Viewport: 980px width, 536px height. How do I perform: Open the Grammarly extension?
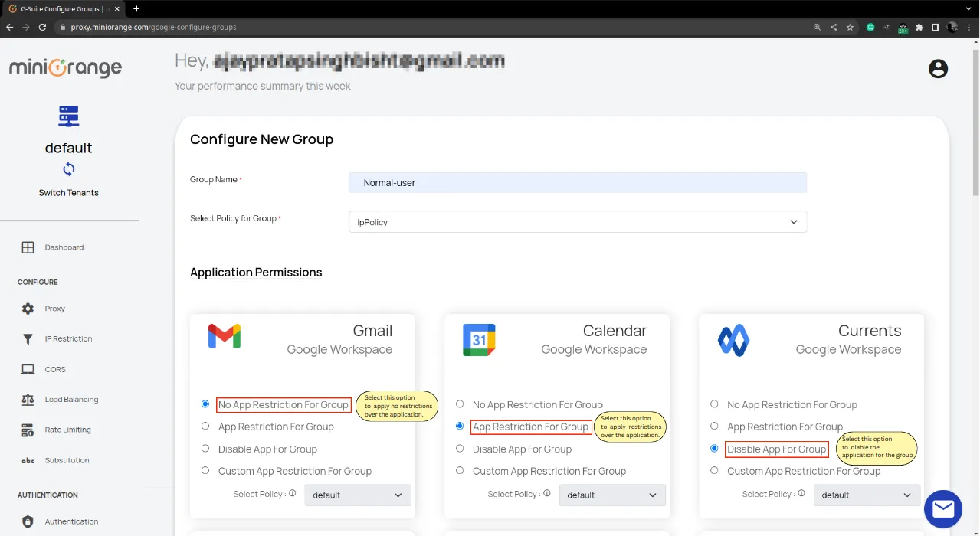click(870, 27)
